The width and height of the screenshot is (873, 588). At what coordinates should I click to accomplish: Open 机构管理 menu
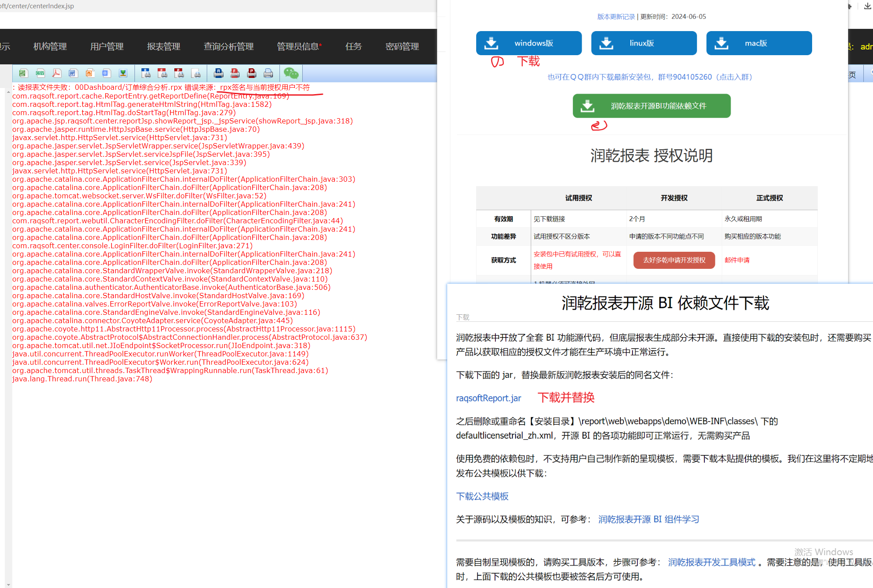click(x=50, y=46)
